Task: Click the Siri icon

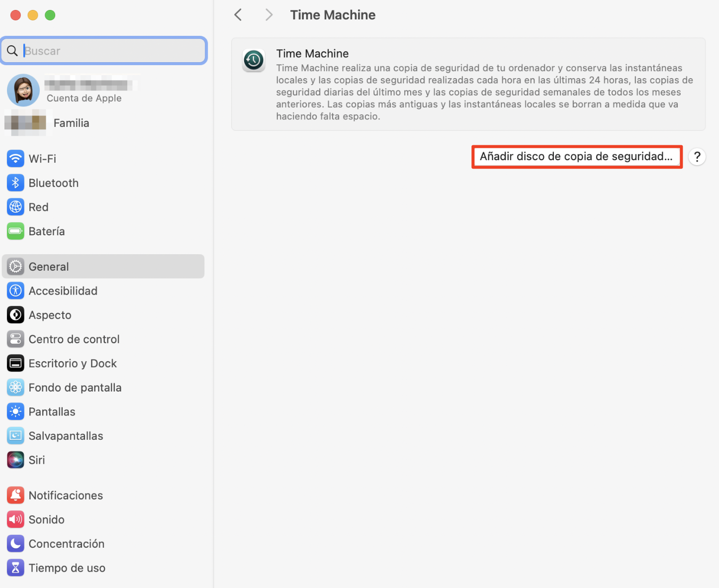Action: [15, 460]
